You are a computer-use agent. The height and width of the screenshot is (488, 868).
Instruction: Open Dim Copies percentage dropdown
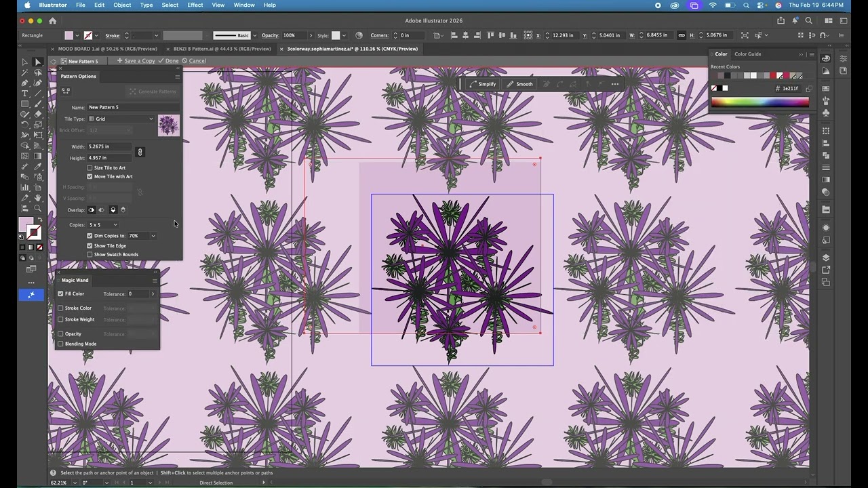(x=153, y=236)
